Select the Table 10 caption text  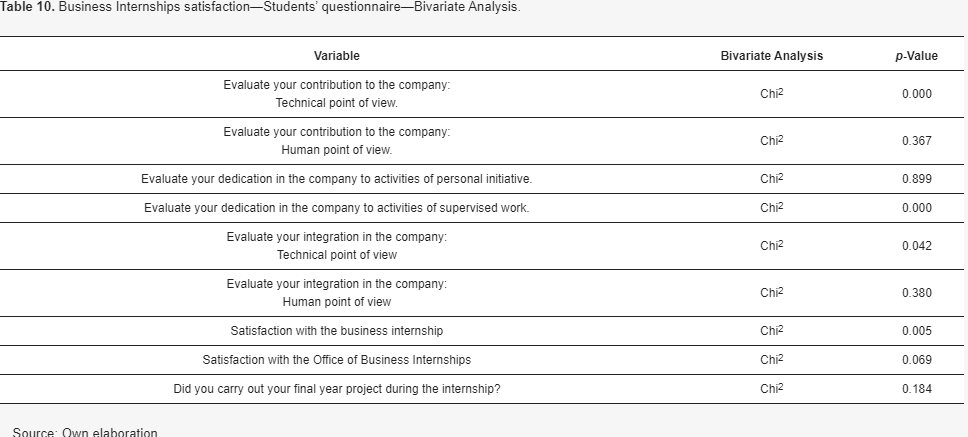click(x=260, y=7)
